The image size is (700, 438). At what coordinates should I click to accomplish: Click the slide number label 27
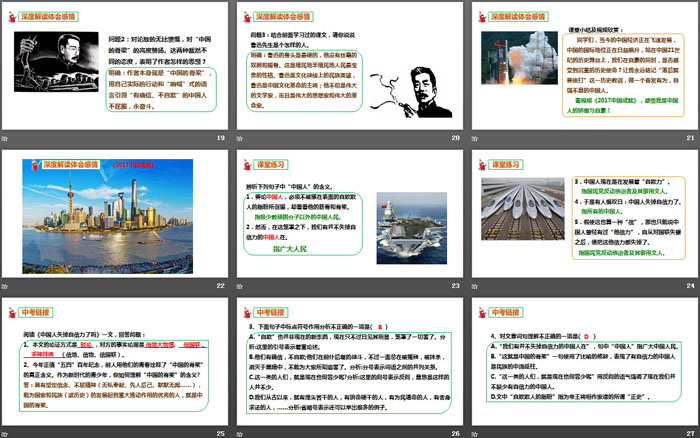tap(691, 434)
